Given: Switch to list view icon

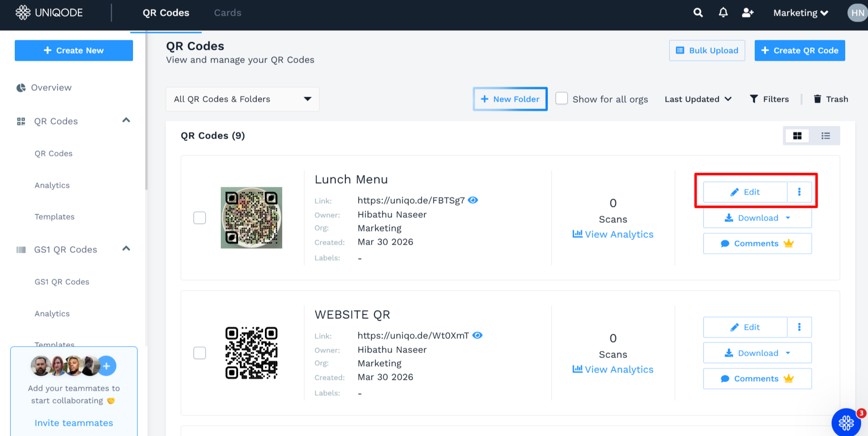Looking at the screenshot, I should (825, 136).
